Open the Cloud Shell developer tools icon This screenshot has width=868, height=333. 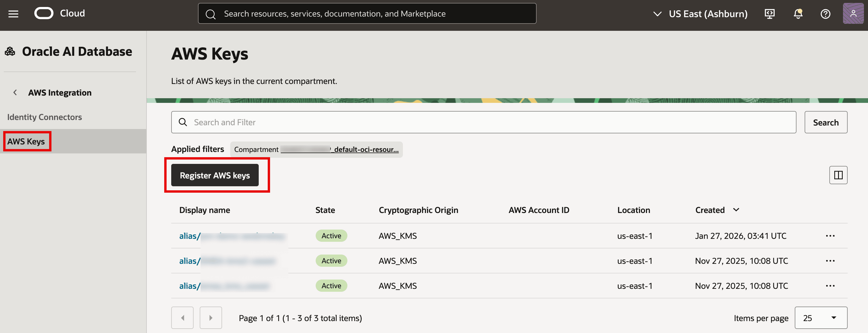(x=769, y=14)
